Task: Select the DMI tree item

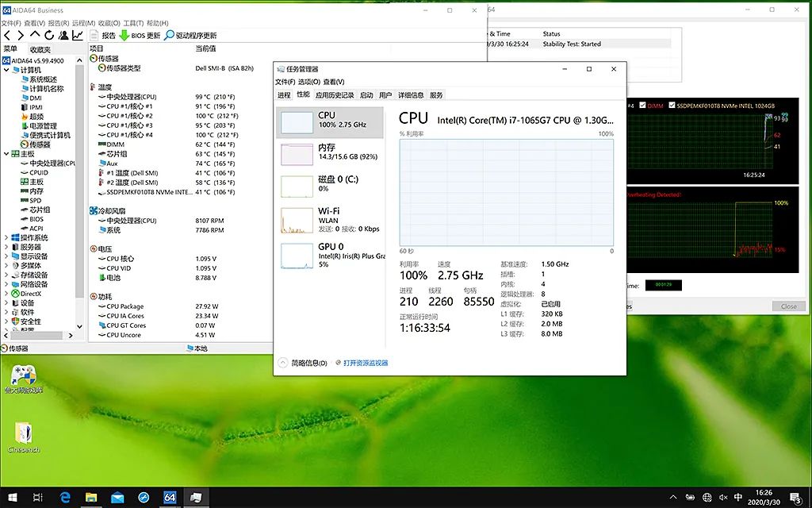Action: click(32, 98)
